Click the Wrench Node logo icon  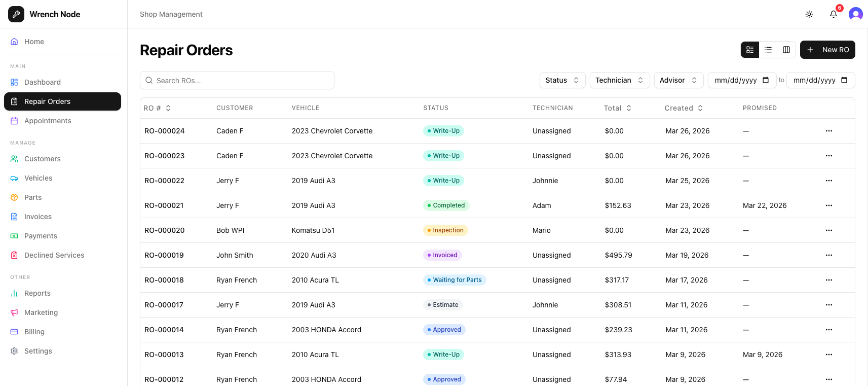(x=16, y=14)
